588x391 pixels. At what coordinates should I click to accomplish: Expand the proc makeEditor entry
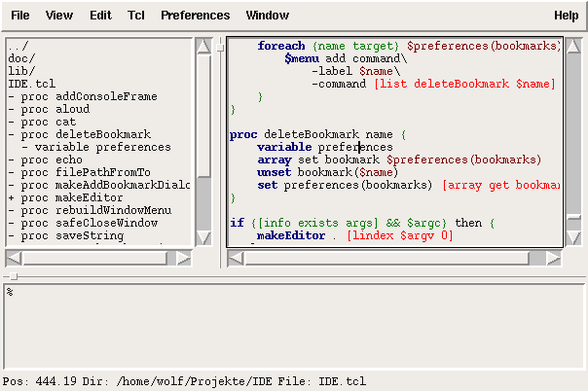[10, 197]
